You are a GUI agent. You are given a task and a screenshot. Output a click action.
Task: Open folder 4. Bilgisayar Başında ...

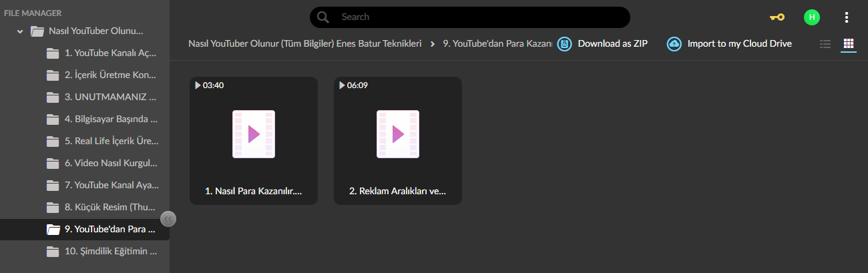click(111, 119)
